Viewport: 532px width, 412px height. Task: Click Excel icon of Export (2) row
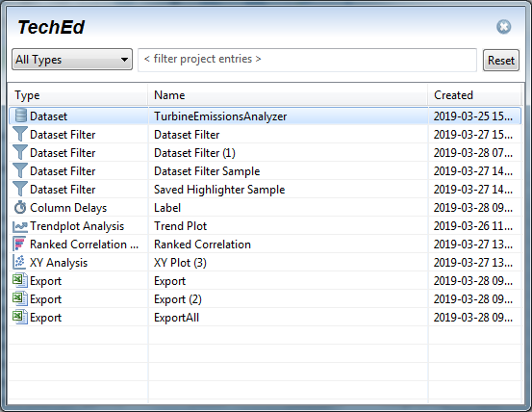point(20,298)
